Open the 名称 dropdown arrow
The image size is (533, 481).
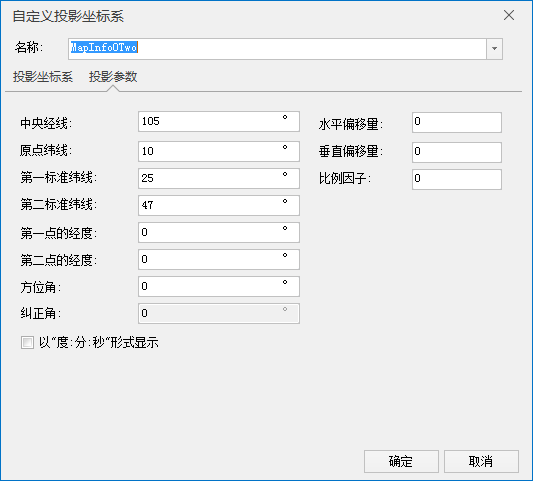(x=495, y=49)
